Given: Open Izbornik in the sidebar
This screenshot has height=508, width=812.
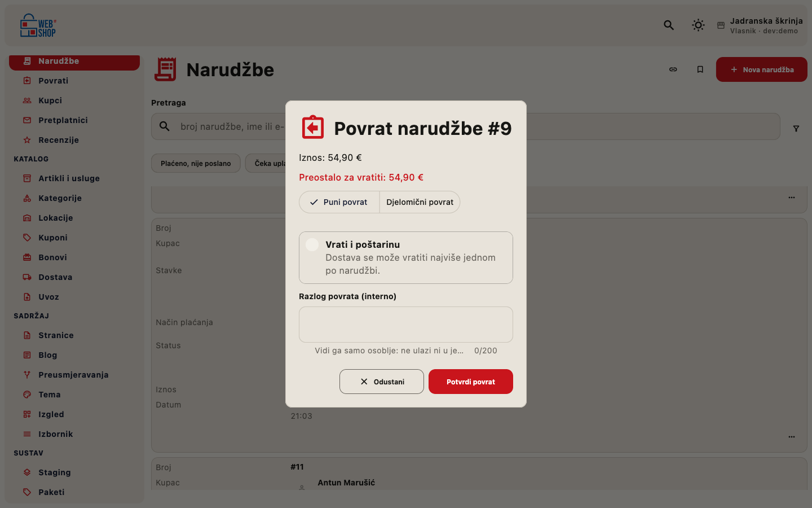Looking at the screenshot, I should 74,434.
